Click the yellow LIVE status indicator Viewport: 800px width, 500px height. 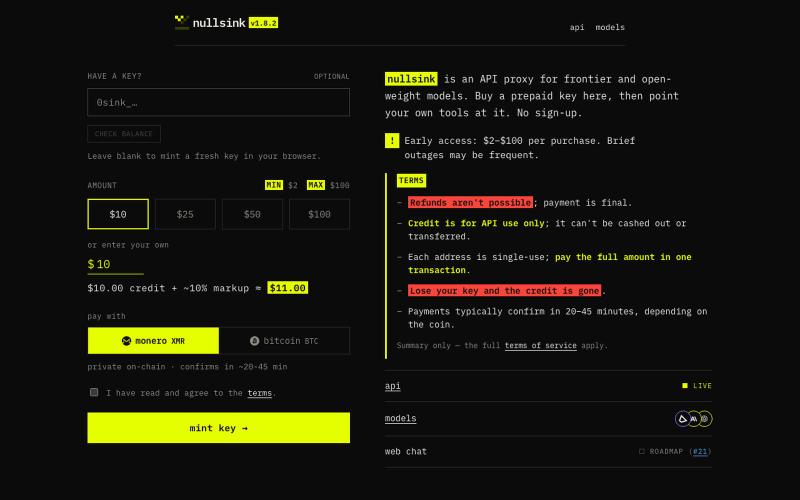[x=697, y=386]
